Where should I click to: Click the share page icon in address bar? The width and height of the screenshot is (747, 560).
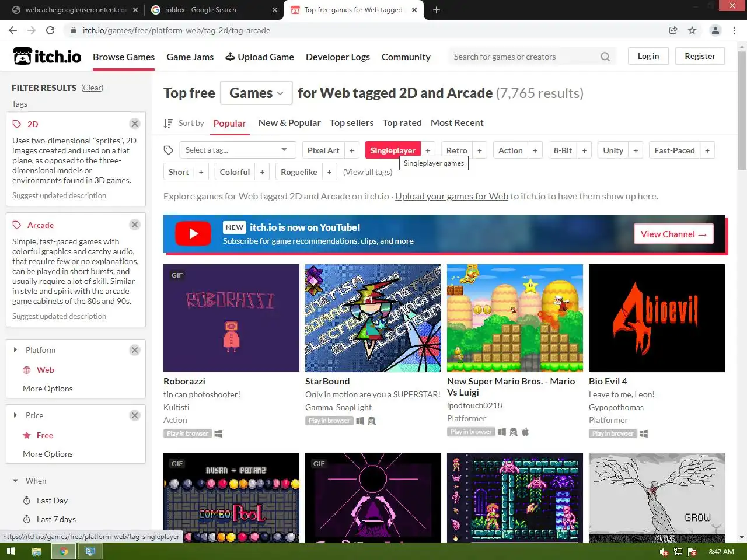(673, 30)
